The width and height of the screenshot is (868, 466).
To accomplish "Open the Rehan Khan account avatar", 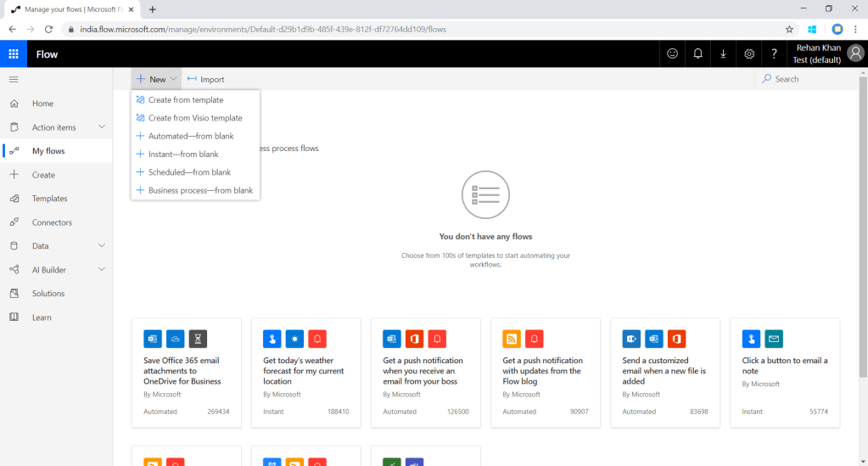I will tap(854, 53).
